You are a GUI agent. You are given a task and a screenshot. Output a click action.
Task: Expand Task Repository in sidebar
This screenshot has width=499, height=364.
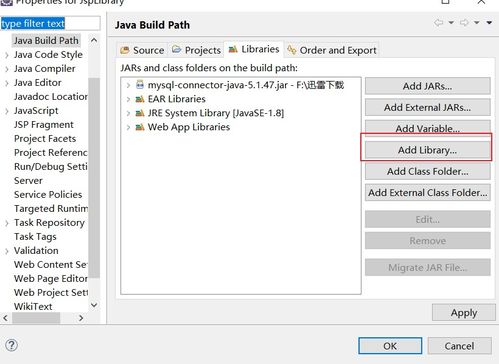(x=7, y=223)
